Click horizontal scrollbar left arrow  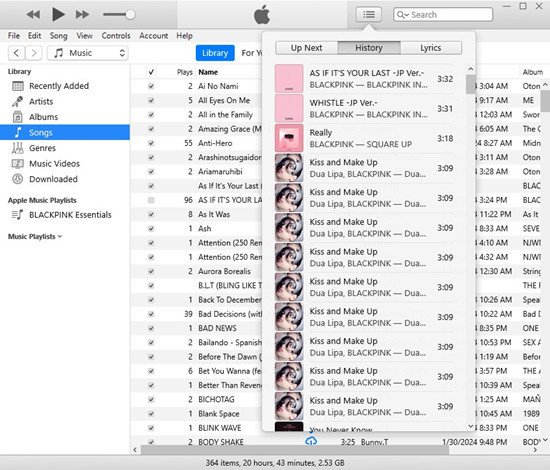coord(135,450)
